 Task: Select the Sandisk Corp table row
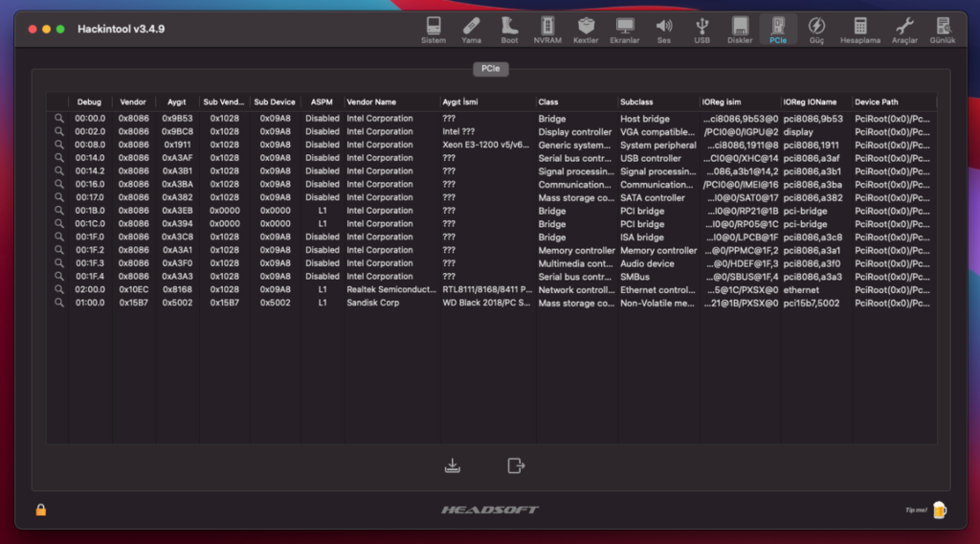[x=383, y=303]
